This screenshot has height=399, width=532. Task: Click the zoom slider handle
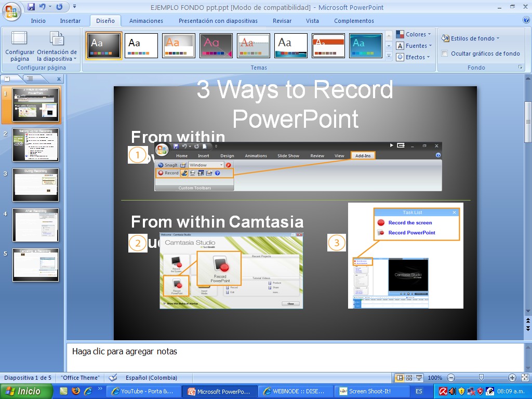481,378
